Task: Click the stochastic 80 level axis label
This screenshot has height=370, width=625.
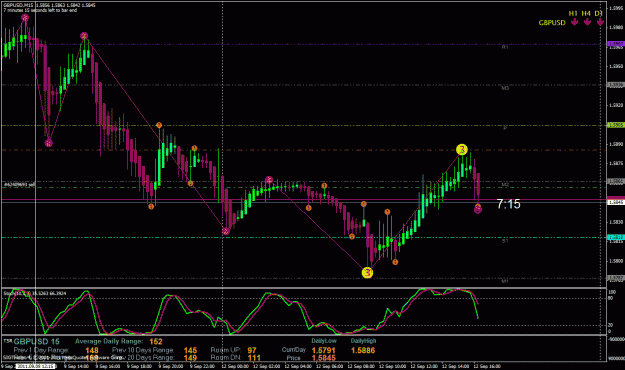Action: coord(611,298)
